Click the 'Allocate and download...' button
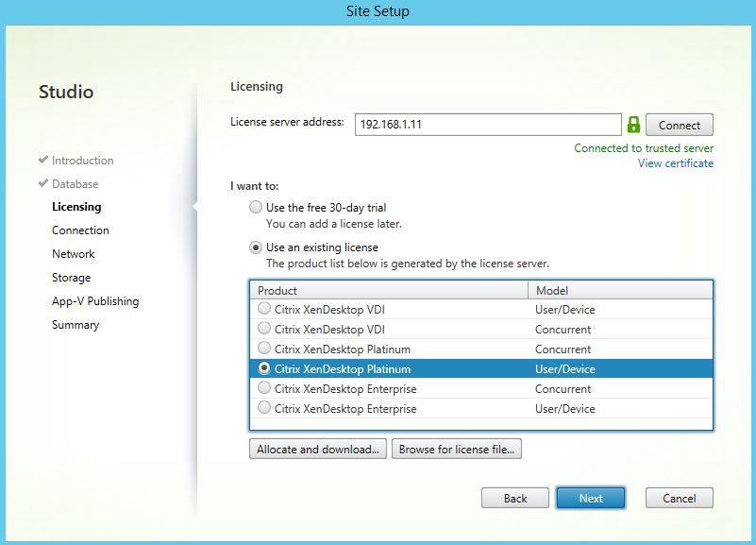Viewport: 756px width, 545px height. pyautogui.click(x=318, y=450)
